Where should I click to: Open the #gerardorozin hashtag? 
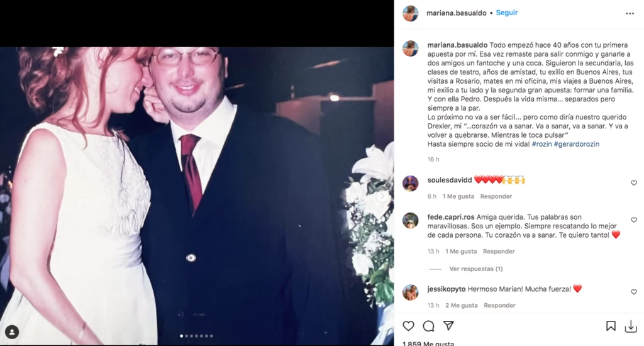point(576,144)
